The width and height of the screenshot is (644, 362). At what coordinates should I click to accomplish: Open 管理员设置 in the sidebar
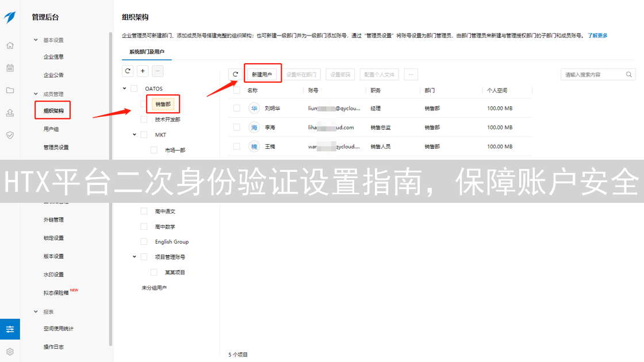[56, 147]
